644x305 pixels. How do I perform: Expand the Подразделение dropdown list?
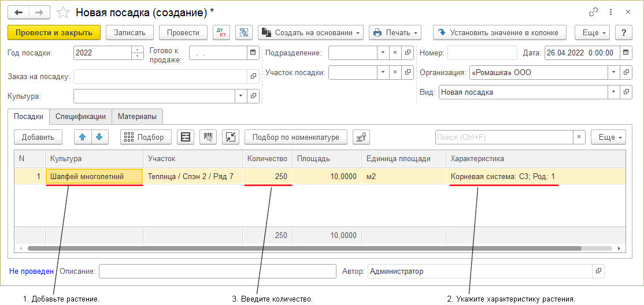tap(383, 53)
